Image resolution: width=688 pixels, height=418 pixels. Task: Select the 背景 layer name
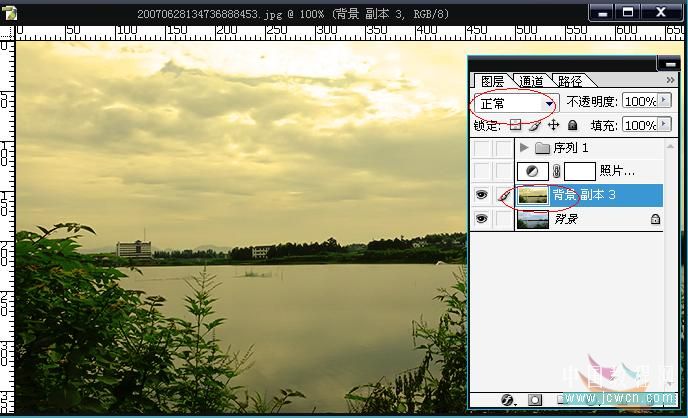tap(566, 218)
